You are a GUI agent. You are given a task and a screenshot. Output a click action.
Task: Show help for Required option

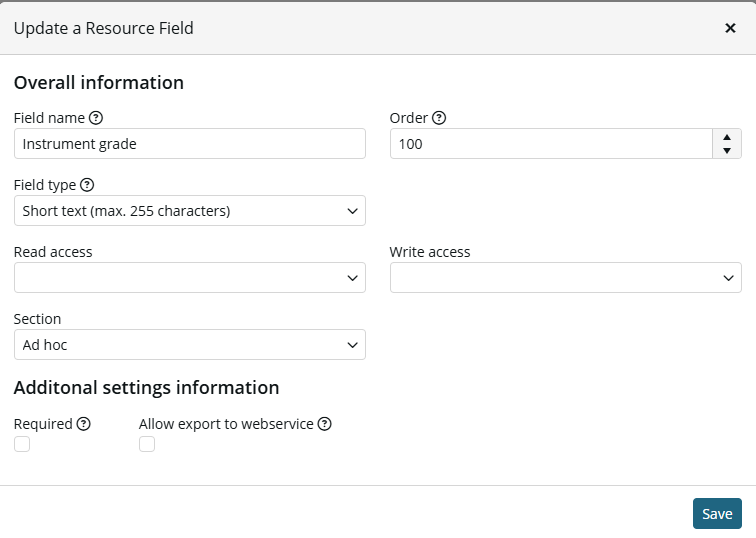coord(83,424)
